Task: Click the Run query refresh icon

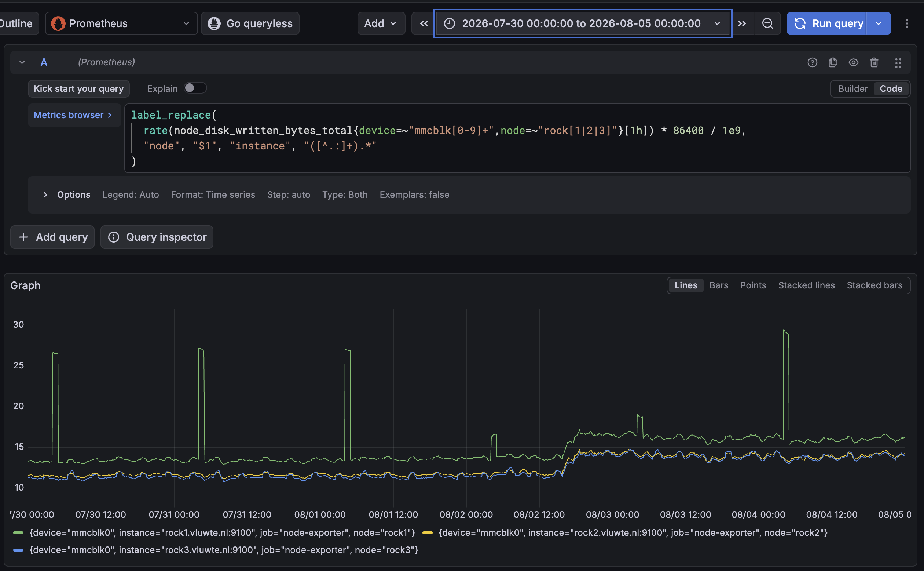Action: point(799,23)
